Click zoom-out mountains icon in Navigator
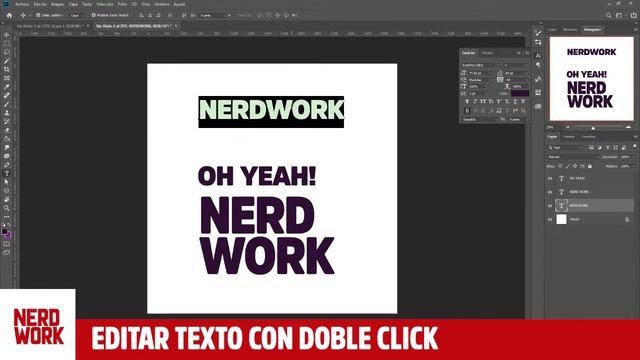 click(x=567, y=128)
